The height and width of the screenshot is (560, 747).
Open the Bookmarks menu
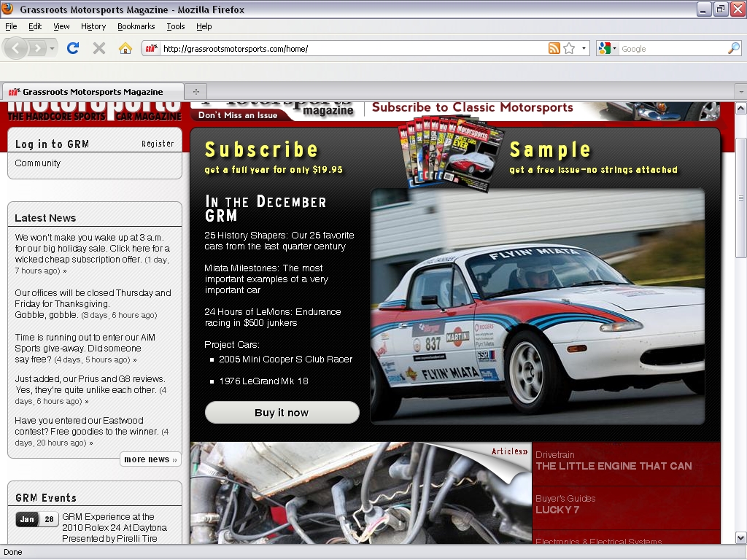point(136,26)
